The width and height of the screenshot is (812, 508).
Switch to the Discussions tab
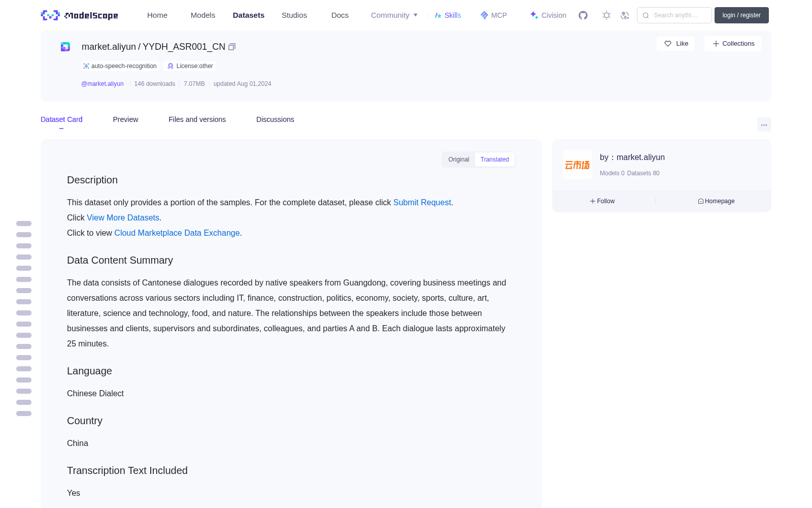(x=275, y=119)
